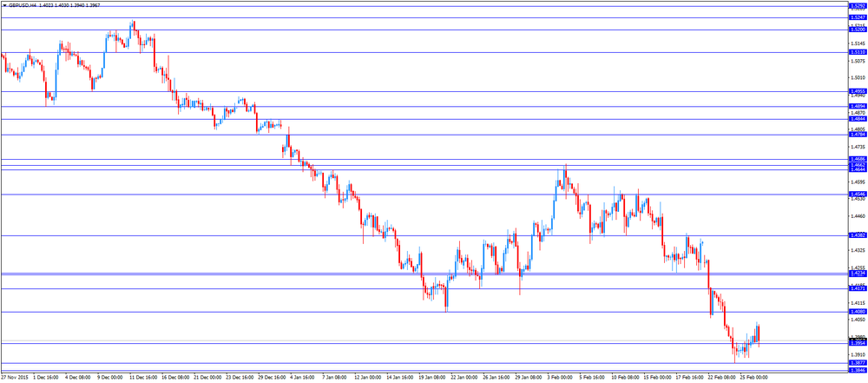Select the 1.4080 price level label
The height and width of the screenshot is (383, 868).
tap(858, 312)
